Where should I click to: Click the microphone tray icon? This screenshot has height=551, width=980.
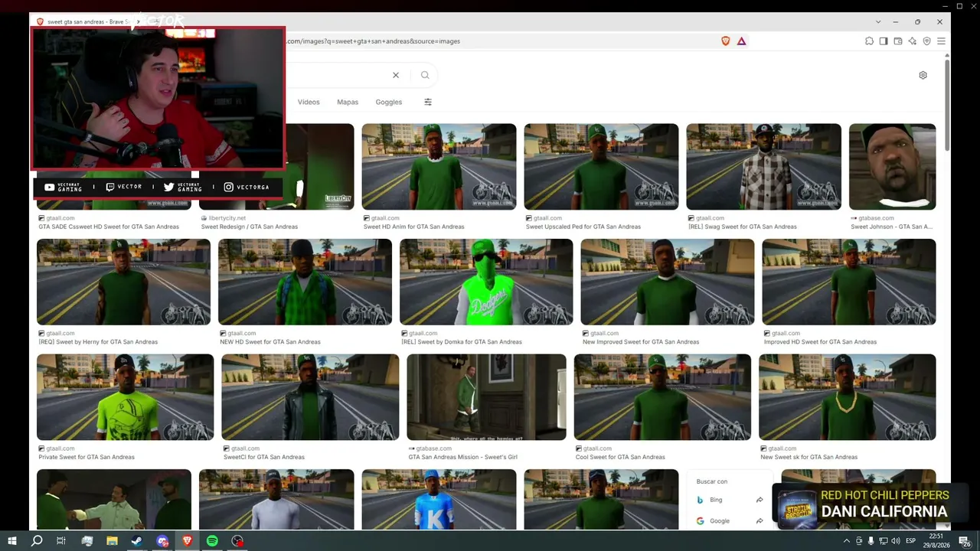click(x=871, y=541)
